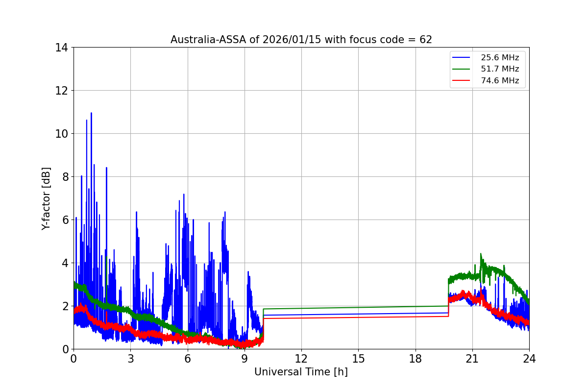Click the x-axis tick label '18'
The width and height of the screenshot is (588, 392).
415,359
